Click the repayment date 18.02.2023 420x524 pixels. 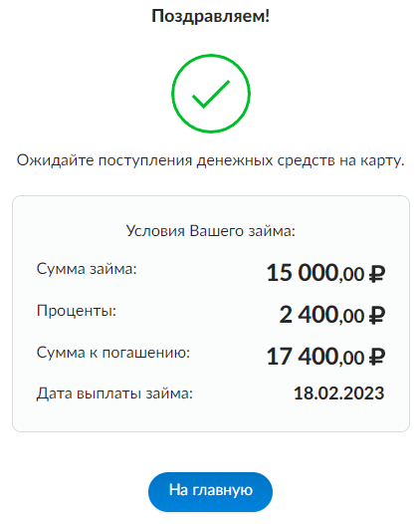pos(338,393)
